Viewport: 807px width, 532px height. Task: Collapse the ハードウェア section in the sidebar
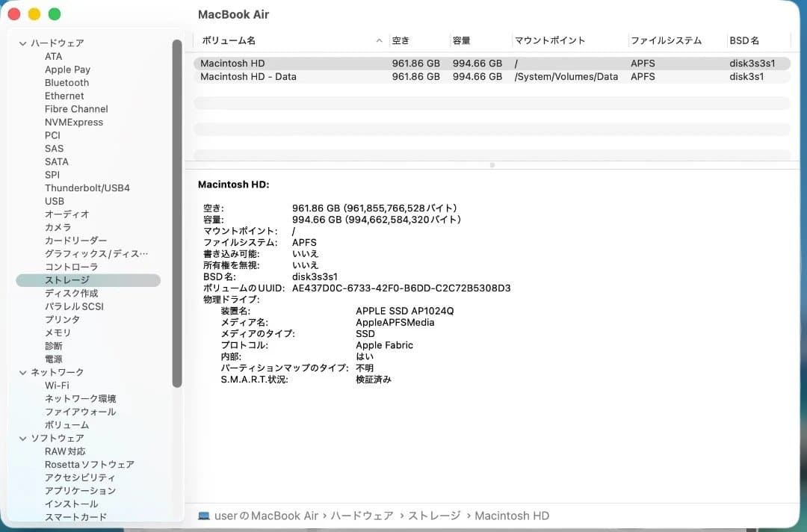pyautogui.click(x=23, y=43)
